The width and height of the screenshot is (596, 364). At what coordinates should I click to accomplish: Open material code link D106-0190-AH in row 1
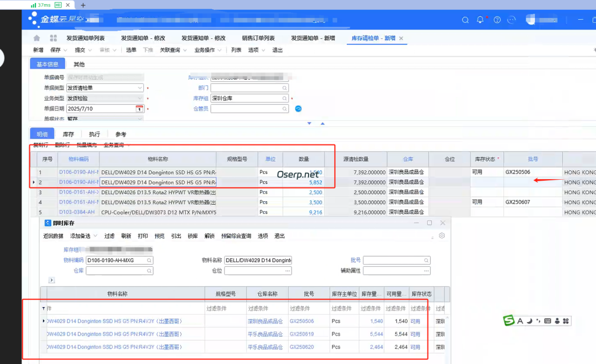[78, 172]
